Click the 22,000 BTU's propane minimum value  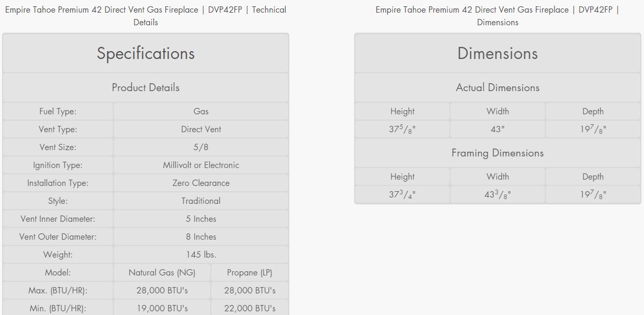point(250,308)
